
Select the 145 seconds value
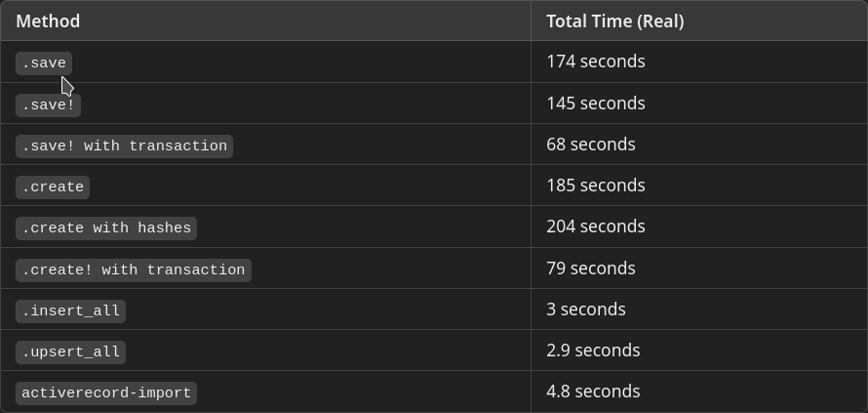595,103
